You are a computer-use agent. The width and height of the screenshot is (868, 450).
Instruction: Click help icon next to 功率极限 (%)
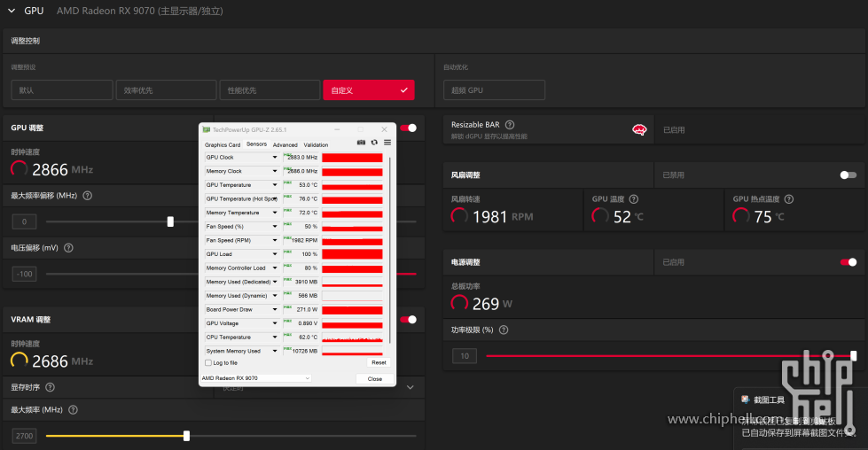point(504,330)
